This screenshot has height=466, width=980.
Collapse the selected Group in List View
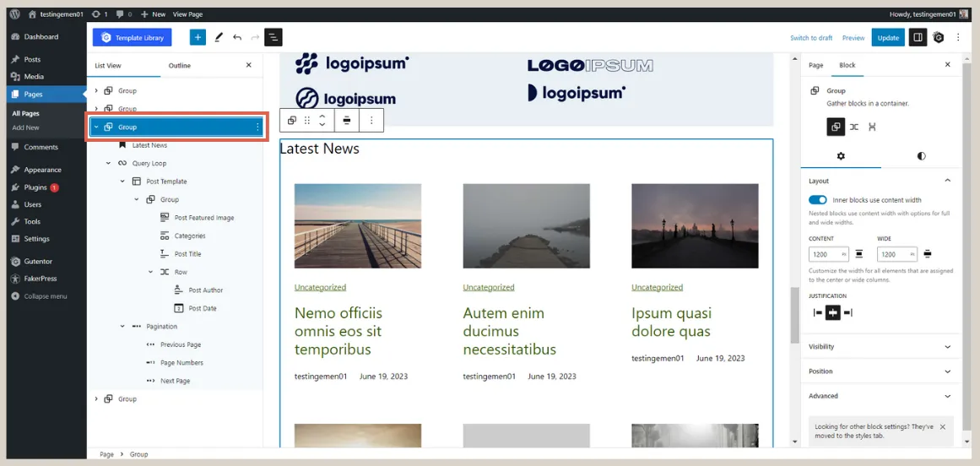[x=96, y=127]
